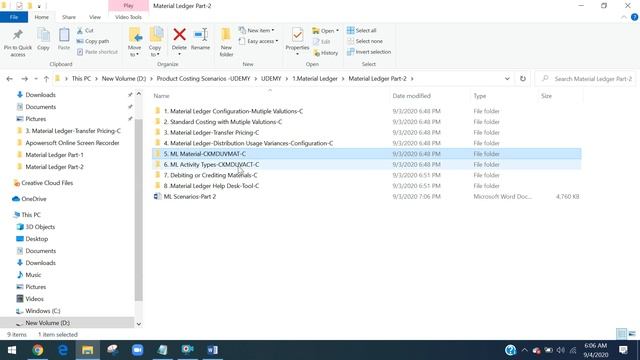Screen dimensions: 640x360
Task: Open the Windows Start menu
Action: click(12, 350)
